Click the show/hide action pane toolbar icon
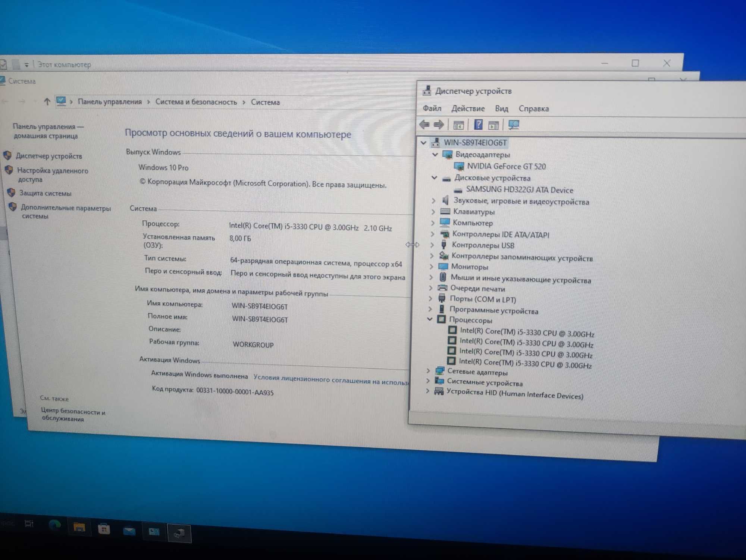This screenshot has height=560, width=746. click(493, 125)
